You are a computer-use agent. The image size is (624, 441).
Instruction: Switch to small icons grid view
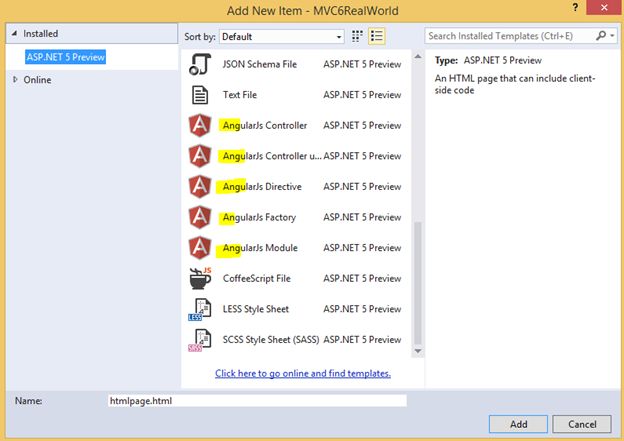point(357,36)
